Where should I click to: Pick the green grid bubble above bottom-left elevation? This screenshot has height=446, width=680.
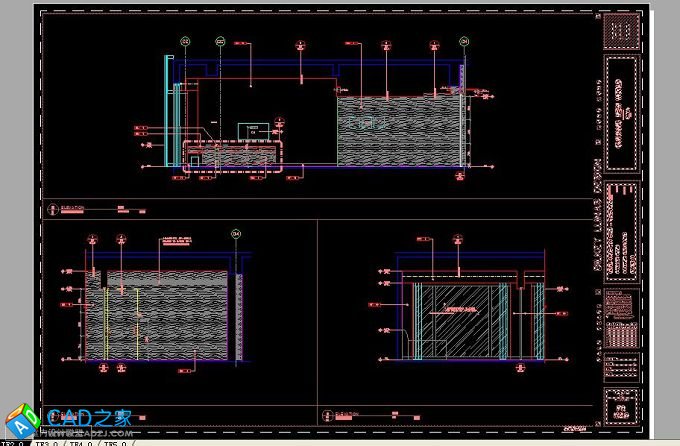pyautogui.click(x=237, y=234)
